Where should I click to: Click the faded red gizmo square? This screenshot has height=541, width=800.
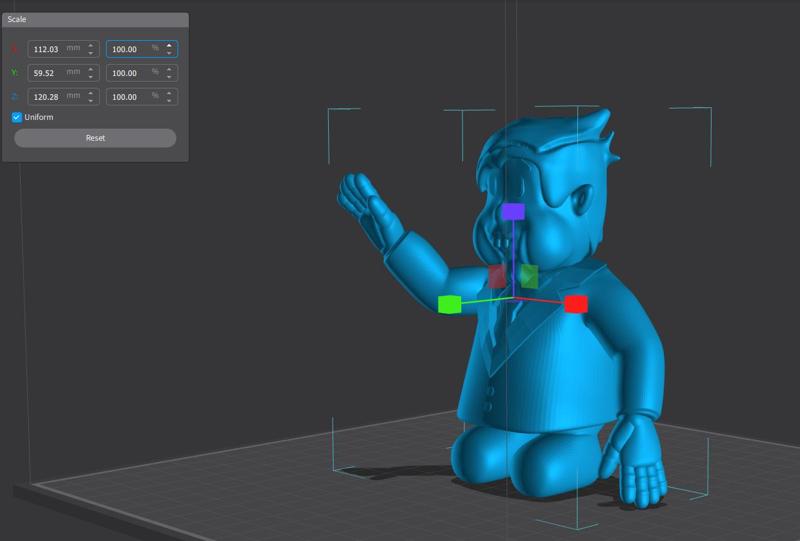click(x=497, y=276)
